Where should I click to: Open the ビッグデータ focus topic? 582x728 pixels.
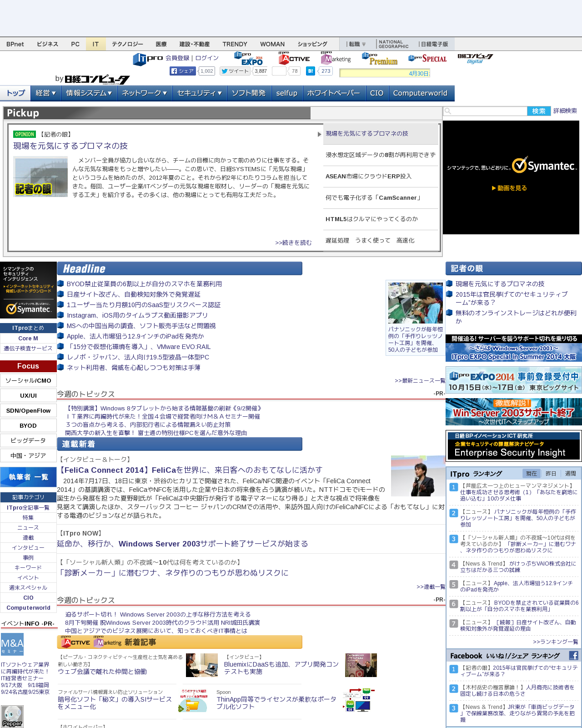coord(28,440)
